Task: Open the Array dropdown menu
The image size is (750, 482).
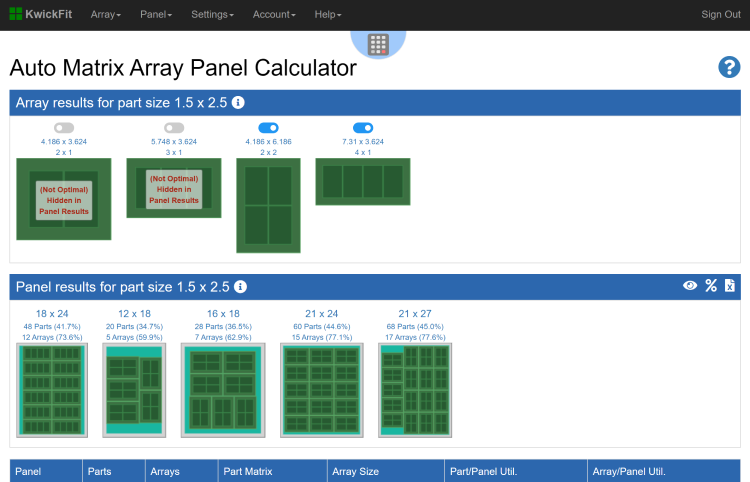Action: pos(105,15)
